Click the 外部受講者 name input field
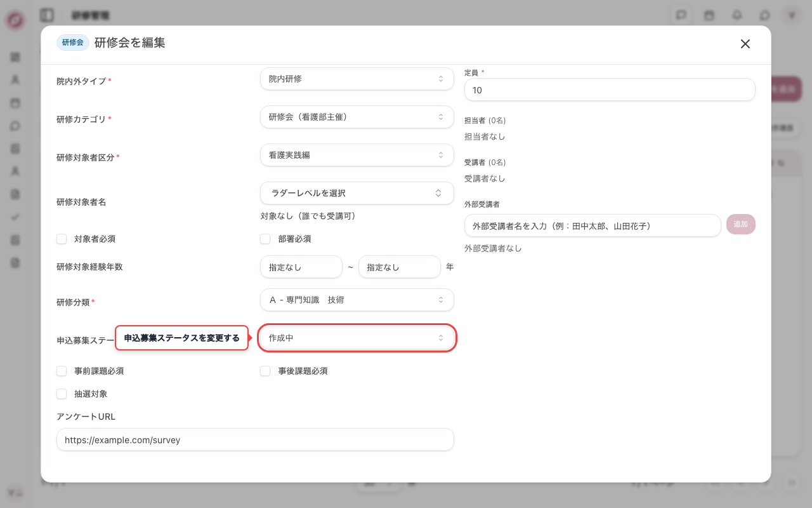The width and height of the screenshot is (812, 508). (593, 225)
